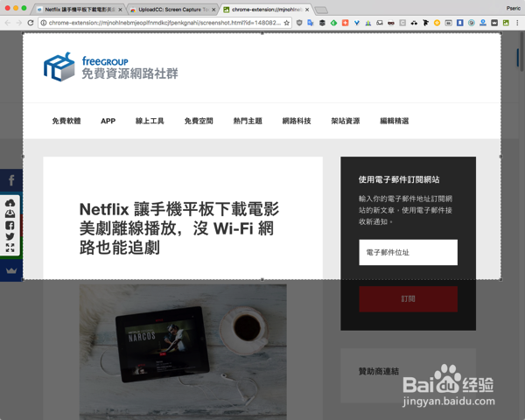The height and width of the screenshot is (420, 525).
Task: Click the green diamond extension icon
Action: tap(334, 23)
